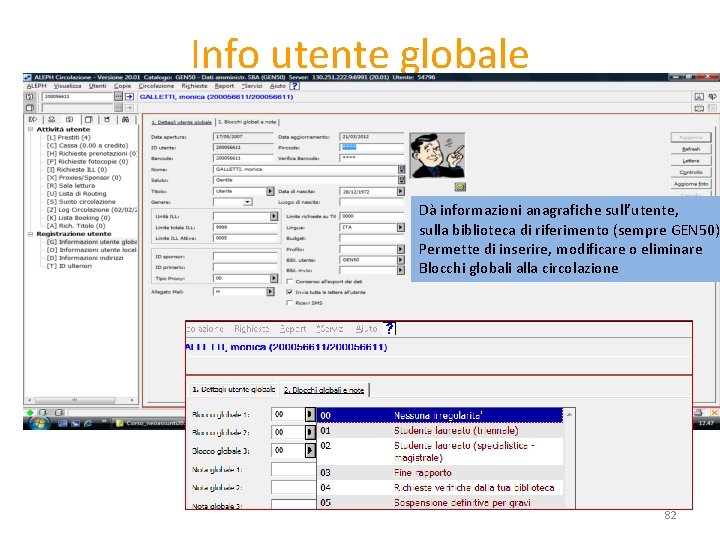Click the item bar icon below the user bar icon
The width and height of the screenshot is (720, 540).
[30, 108]
